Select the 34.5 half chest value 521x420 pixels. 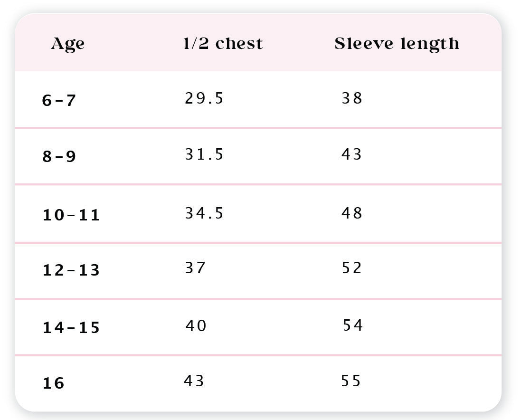click(204, 213)
